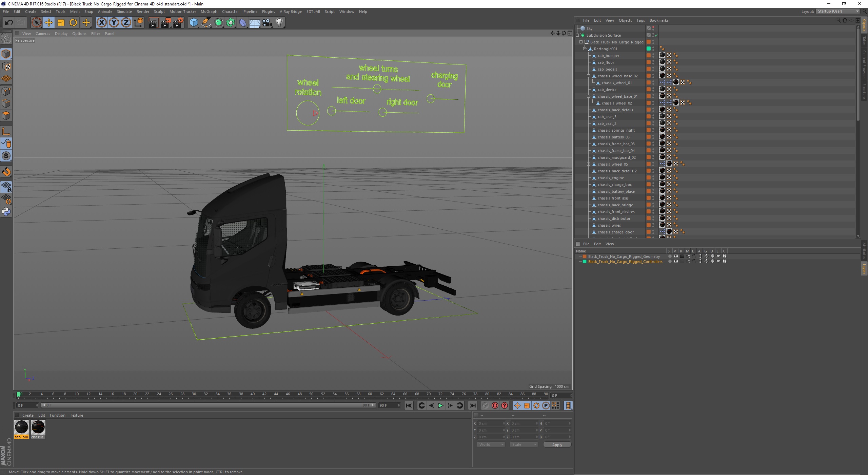Add Cube primitive object

pyautogui.click(x=194, y=23)
